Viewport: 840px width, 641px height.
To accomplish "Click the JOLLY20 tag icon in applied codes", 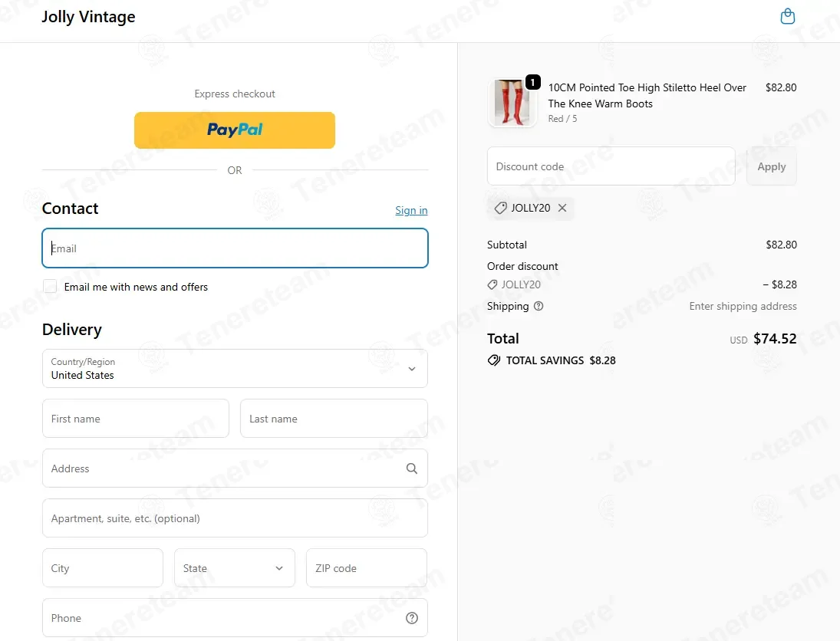I will [x=500, y=208].
